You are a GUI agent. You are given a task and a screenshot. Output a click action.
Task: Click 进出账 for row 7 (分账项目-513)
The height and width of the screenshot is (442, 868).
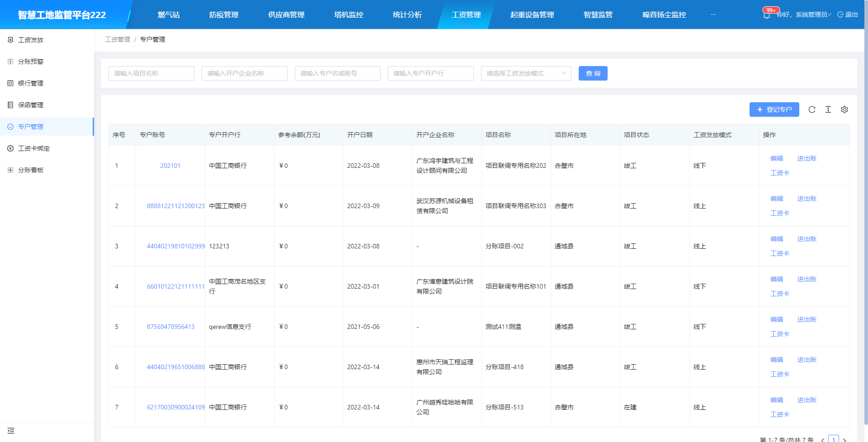click(807, 400)
